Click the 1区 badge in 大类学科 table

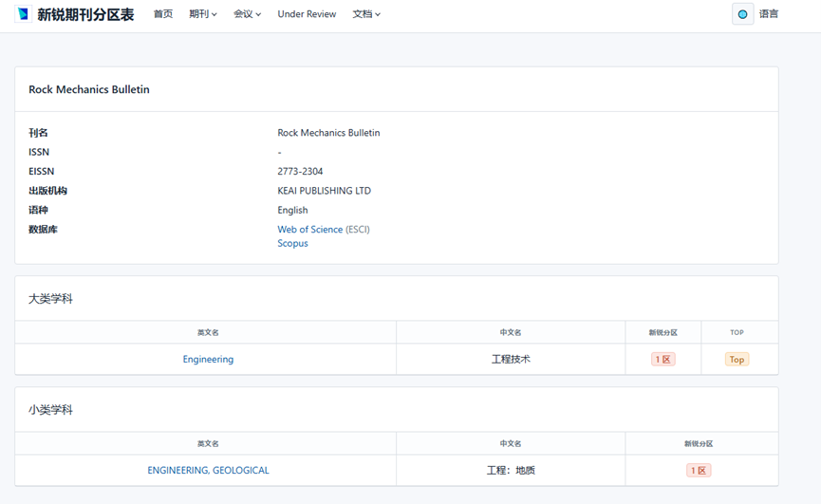click(x=662, y=360)
